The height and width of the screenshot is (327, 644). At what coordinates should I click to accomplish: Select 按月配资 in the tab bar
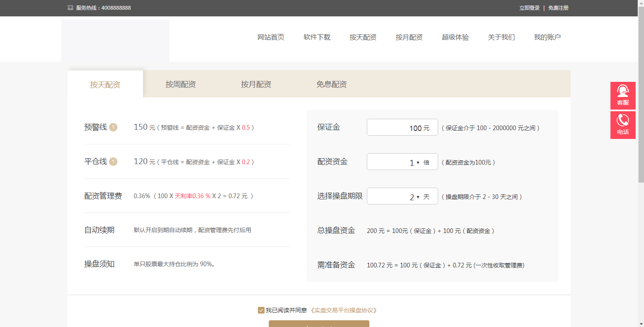[256, 84]
